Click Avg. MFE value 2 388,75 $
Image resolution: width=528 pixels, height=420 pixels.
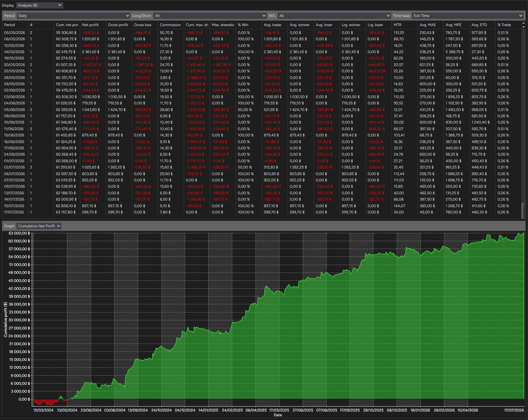pos(455,52)
